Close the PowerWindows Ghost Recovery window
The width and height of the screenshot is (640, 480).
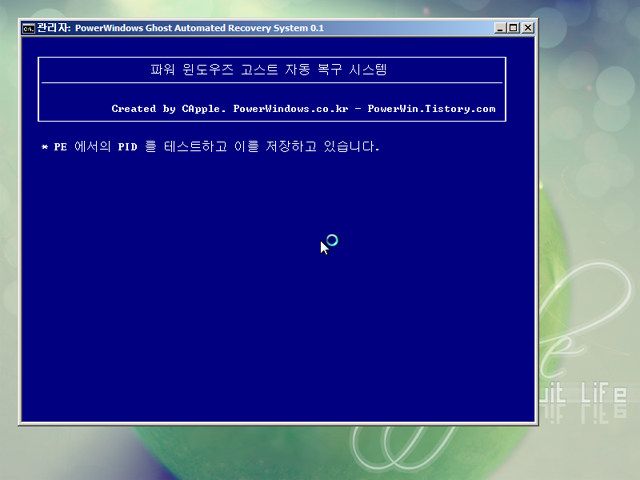528,28
